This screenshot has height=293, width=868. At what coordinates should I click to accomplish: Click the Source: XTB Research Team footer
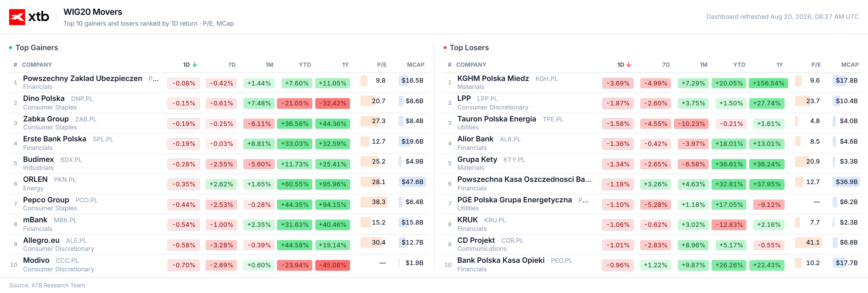(x=47, y=285)
